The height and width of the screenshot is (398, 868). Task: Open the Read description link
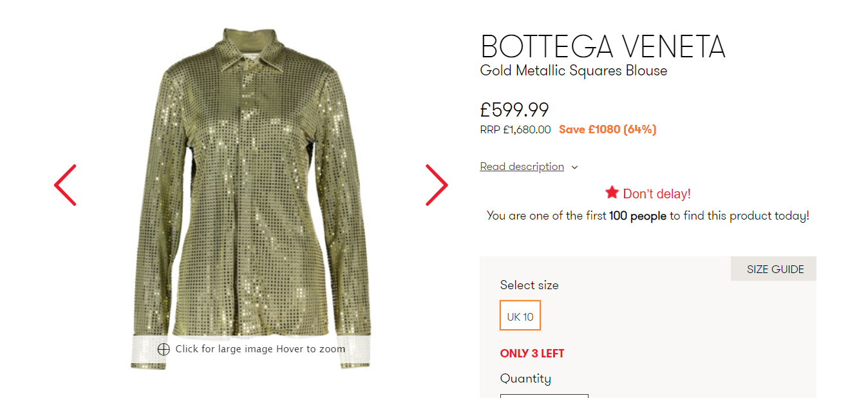[522, 167]
